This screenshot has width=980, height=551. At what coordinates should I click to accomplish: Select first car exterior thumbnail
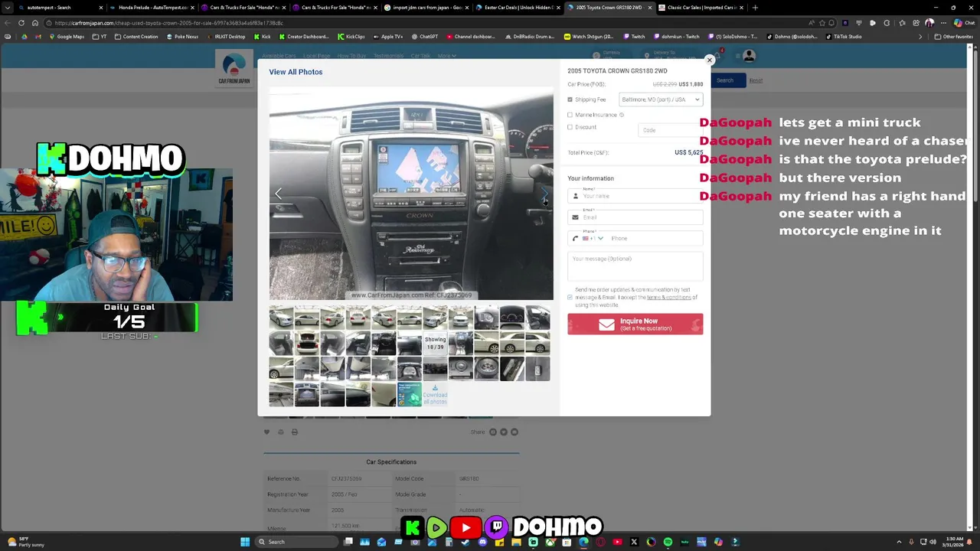[281, 318]
